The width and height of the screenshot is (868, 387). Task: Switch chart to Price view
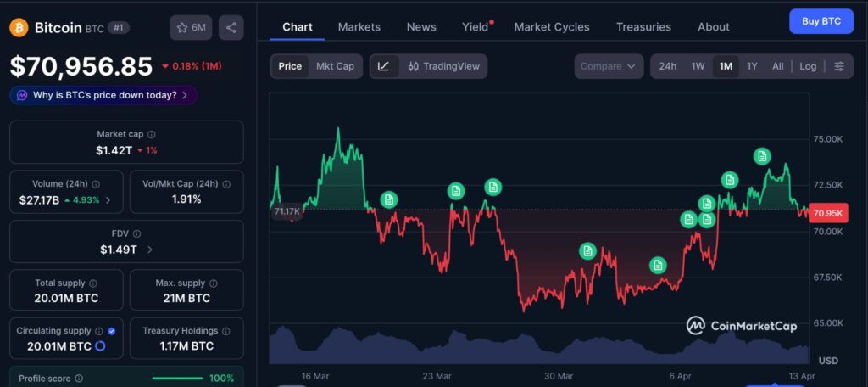coord(290,66)
